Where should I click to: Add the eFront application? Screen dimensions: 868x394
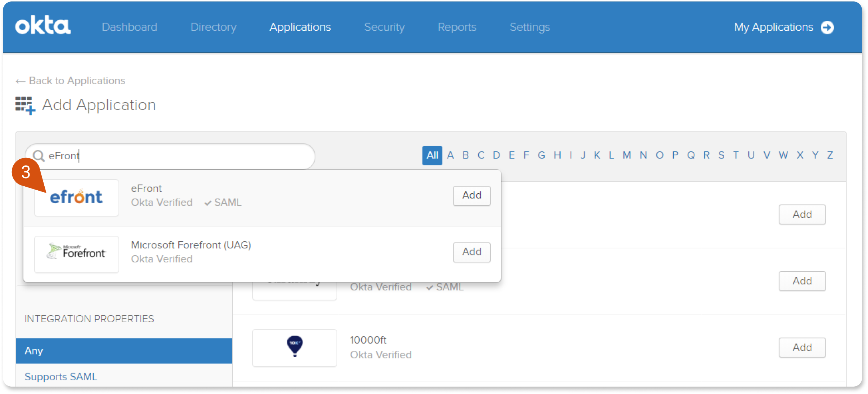(x=472, y=196)
